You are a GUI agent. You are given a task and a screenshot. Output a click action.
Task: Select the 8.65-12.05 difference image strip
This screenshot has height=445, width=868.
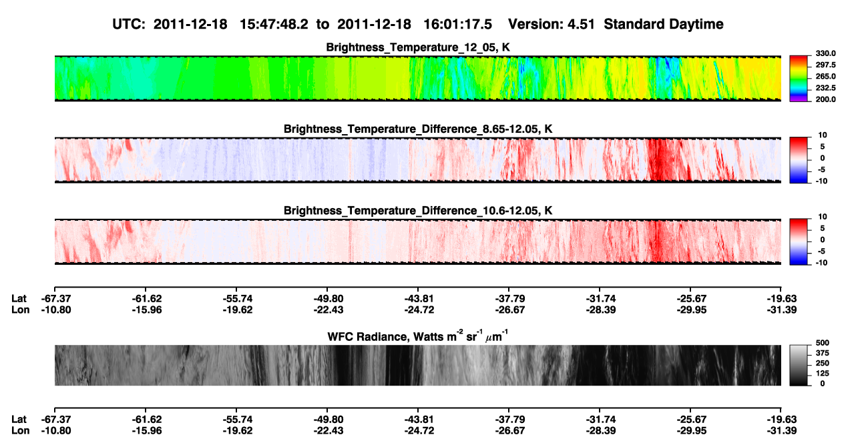click(x=418, y=159)
